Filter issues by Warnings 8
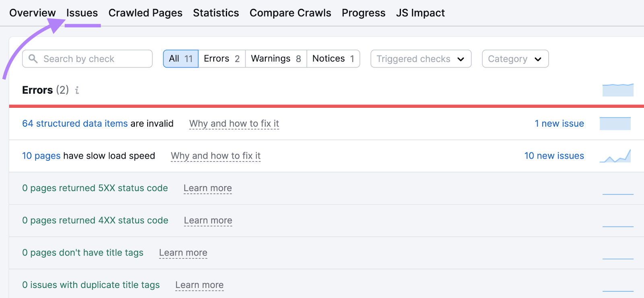644x298 pixels. [x=276, y=59]
